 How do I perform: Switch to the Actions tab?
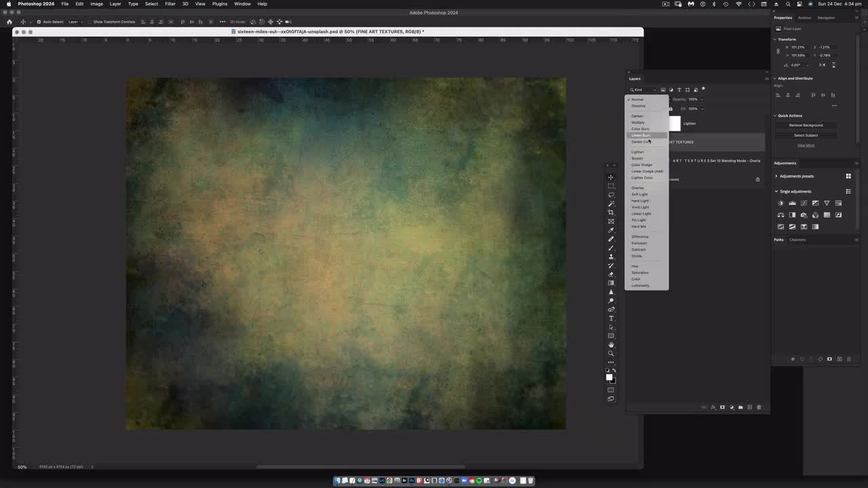[804, 18]
